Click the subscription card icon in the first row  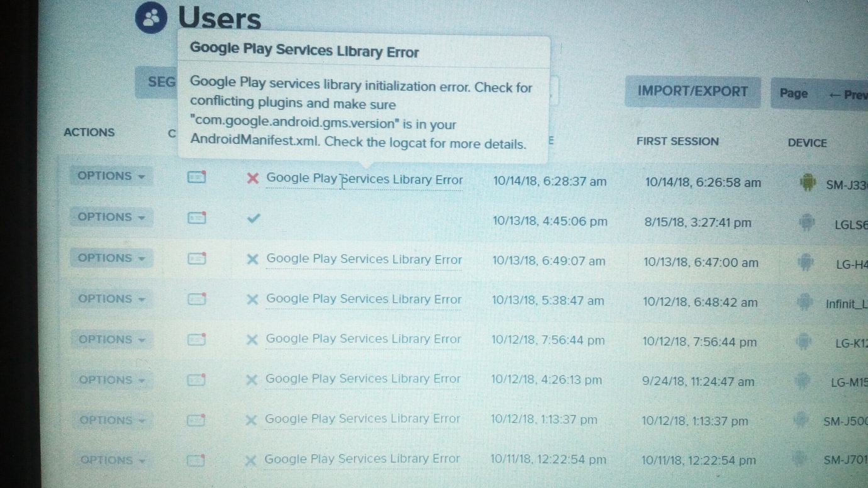[x=196, y=178]
